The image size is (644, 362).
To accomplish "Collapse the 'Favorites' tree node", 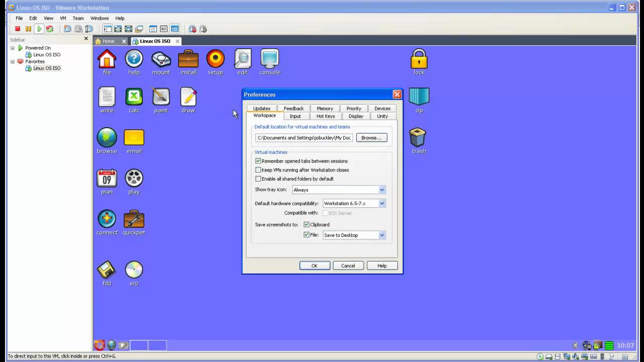I will [13, 61].
